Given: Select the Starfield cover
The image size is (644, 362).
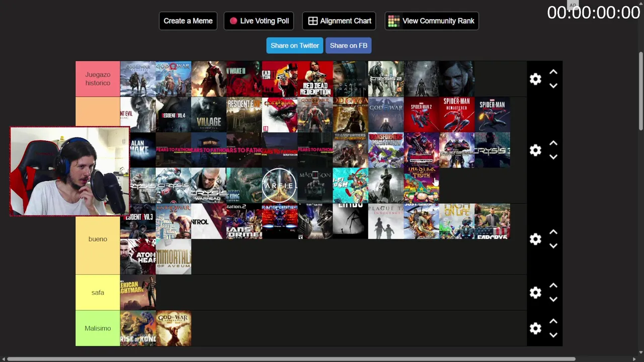Looking at the screenshot, I should point(280,186).
